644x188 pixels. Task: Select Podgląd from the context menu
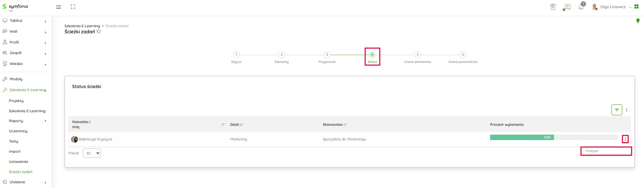click(x=592, y=151)
